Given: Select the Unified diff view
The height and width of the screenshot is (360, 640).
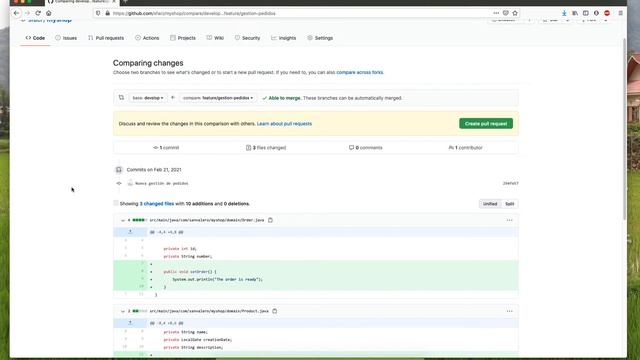Looking at the screenshot, I should (x=490, y=204).
